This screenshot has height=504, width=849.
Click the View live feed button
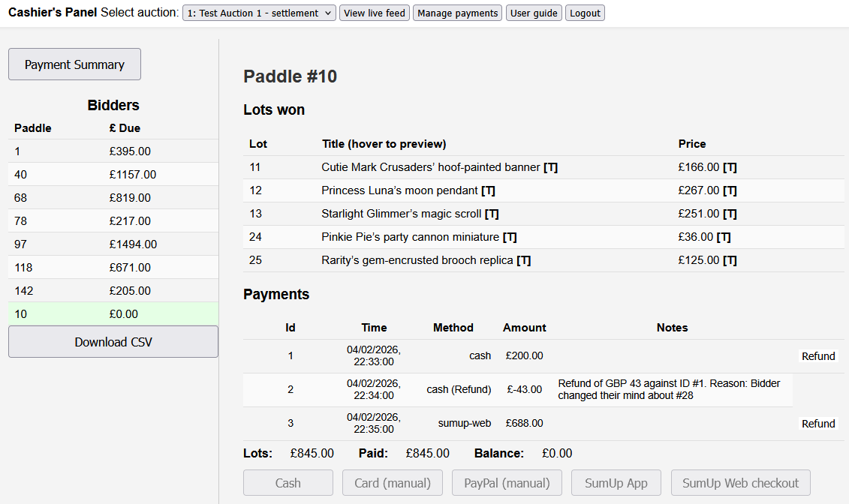pos(375,13)
